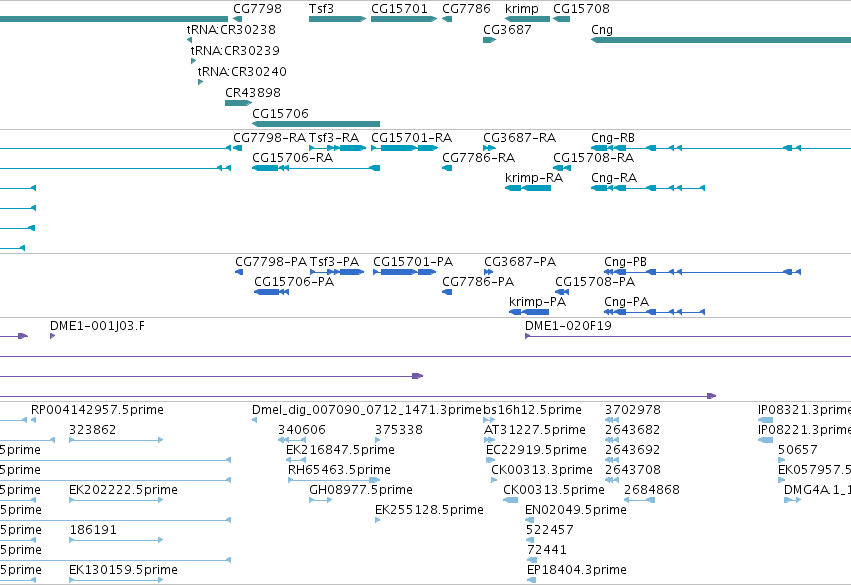Screen dimensions: 851x585
Task: Select the 522457 EST label
Action: [x=550, y=530]
